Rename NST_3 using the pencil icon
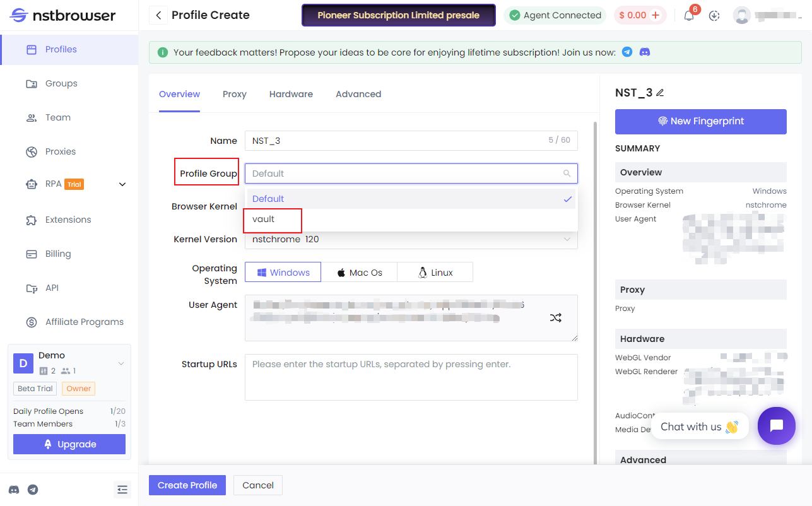The height and width of the screenshot is (506, 812). (x=659, y=92)
